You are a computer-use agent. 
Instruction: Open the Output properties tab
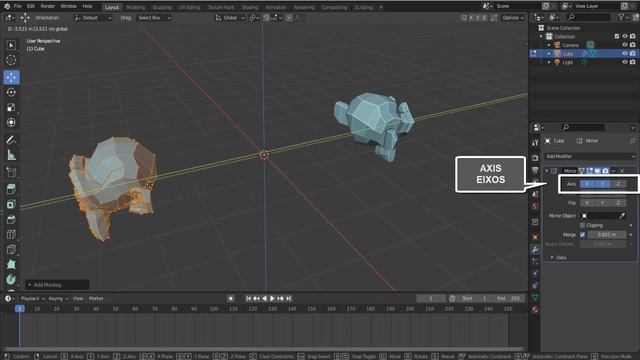coord(535,170)
